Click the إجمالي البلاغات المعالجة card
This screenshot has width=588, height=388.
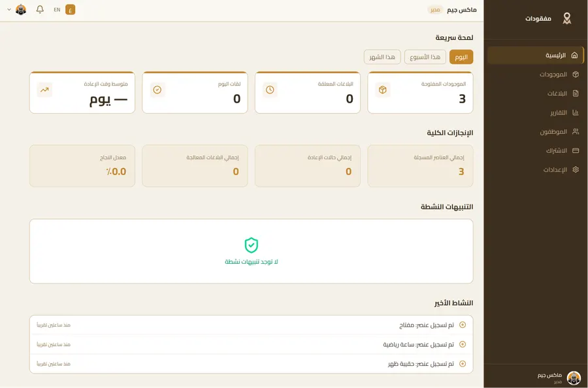coord(195,166)
